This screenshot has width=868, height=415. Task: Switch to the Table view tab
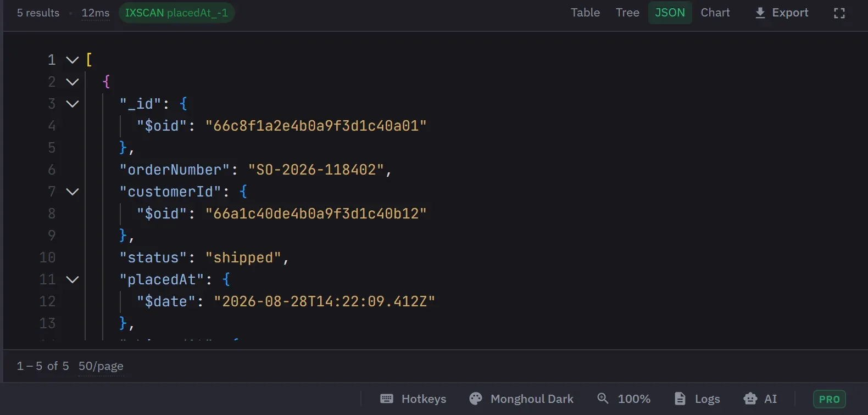click(585, 13)
